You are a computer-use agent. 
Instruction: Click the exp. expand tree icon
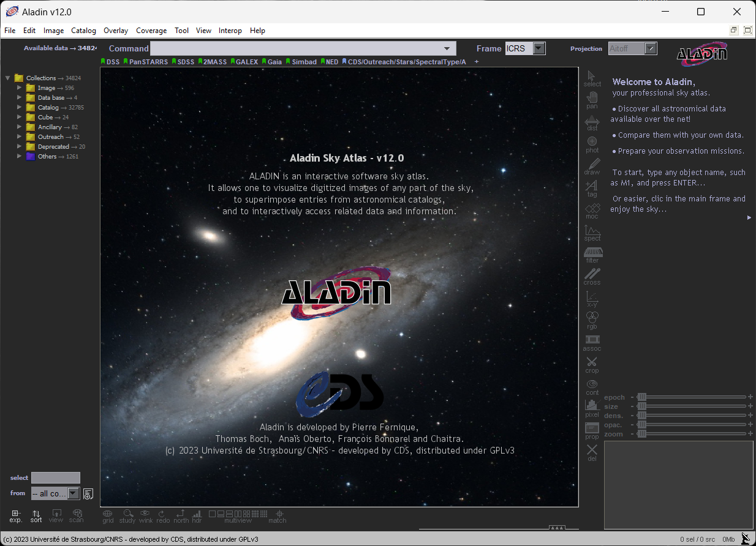tap(16, 516)
